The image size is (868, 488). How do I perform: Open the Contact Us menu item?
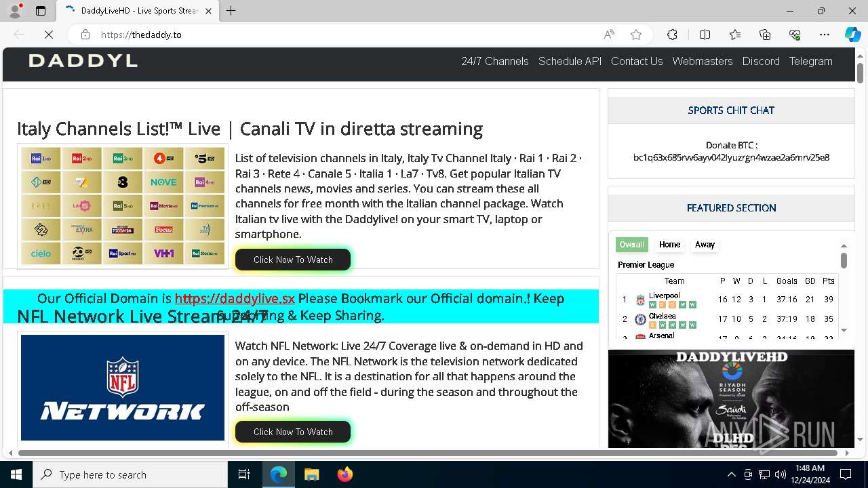click(x=637, y=61)
